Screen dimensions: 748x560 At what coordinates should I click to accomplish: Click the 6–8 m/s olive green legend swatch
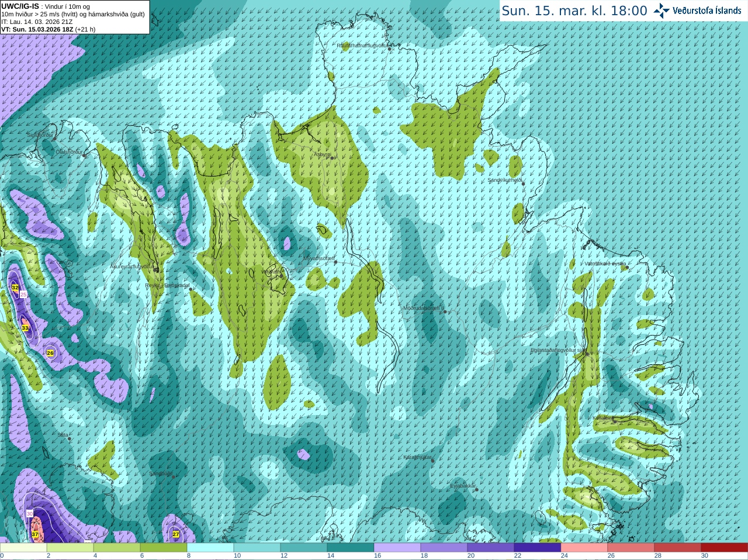coord(164,548)
